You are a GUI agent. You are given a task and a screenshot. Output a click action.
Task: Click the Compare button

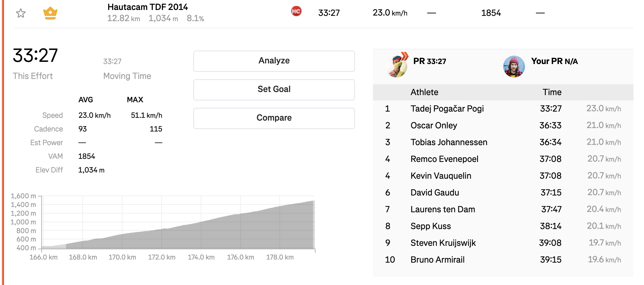(x=274, y=118)
